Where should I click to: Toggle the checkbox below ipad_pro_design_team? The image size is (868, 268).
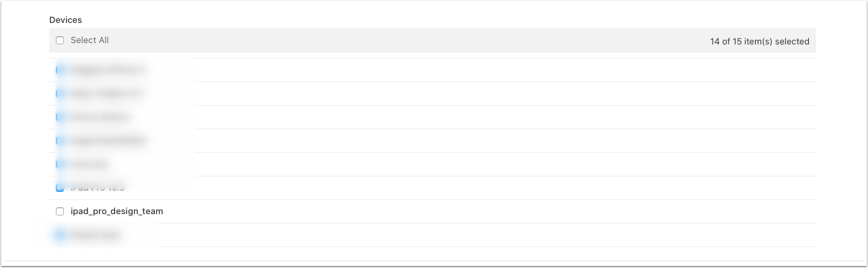click(x=60, y=235)
